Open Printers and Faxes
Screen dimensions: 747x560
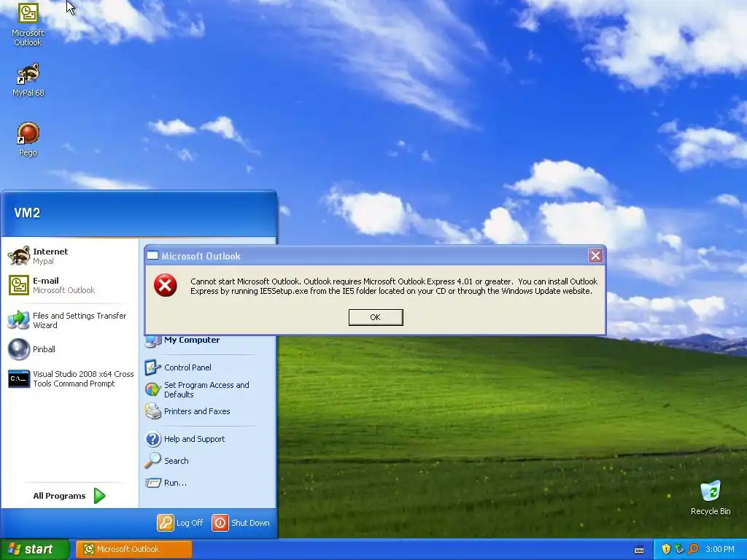197,411
